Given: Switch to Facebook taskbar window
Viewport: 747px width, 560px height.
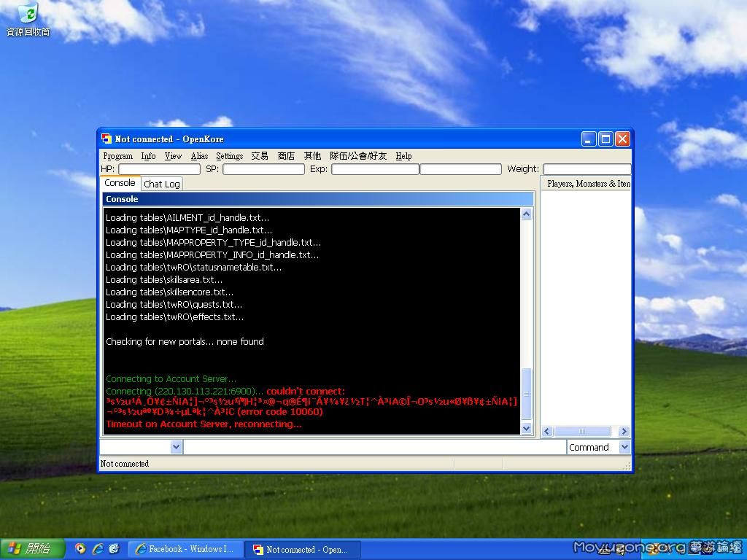Looking at the screenshot, I should pyautogui.click(x=185, y=550).
